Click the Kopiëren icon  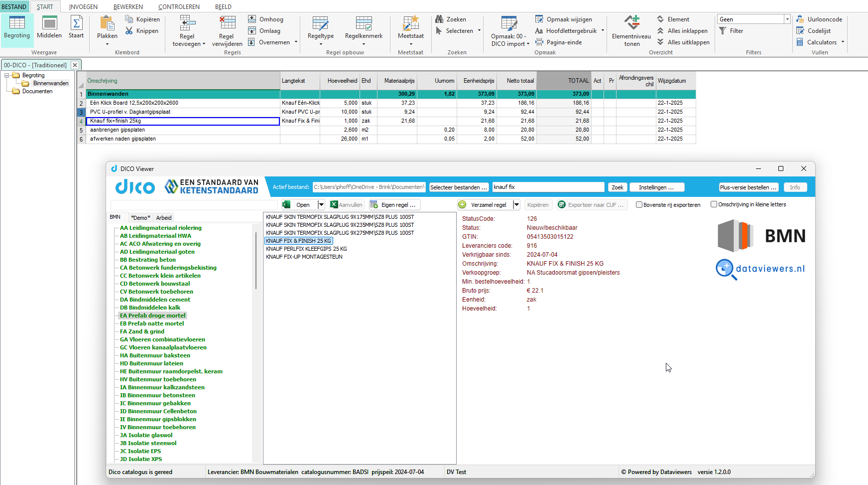(x=129, y=19)
